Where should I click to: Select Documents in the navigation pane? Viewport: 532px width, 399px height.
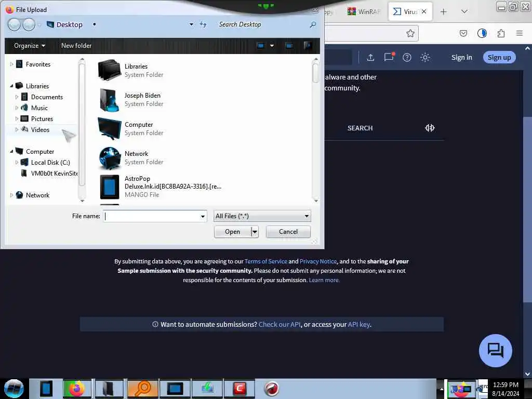pyautogui.click(x=47, y=97)
